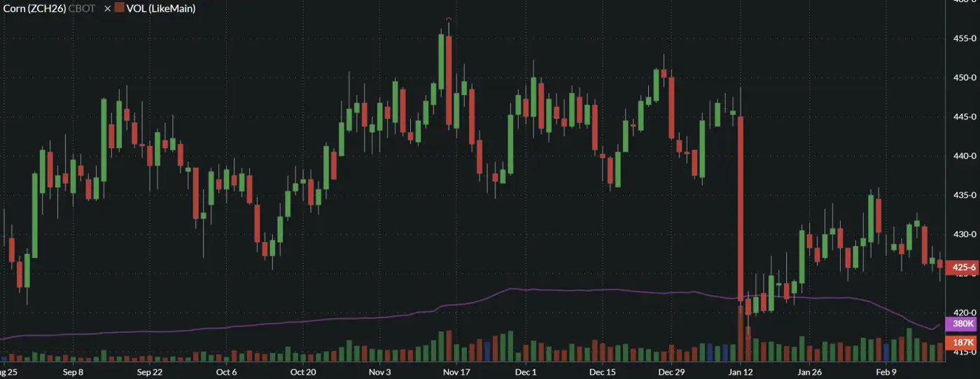Image resolution: width=980 pixels, height=379 pixels.
Task: Click the Nov 17 date label
Action: coord(455,372)
